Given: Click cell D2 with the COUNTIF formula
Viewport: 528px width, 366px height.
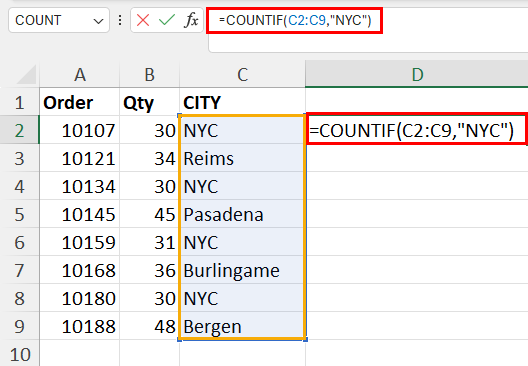Looking at the screenshot, I should click(x=417, y=130).
